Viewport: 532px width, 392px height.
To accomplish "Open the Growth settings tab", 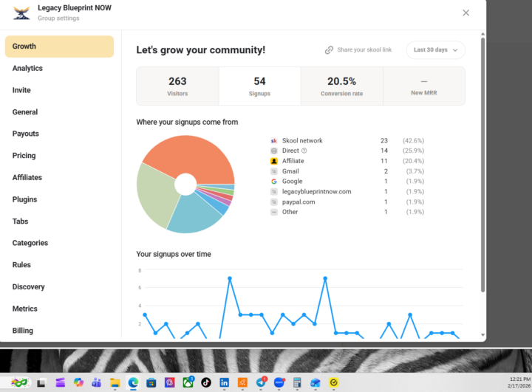I will [x=59, y=47].
